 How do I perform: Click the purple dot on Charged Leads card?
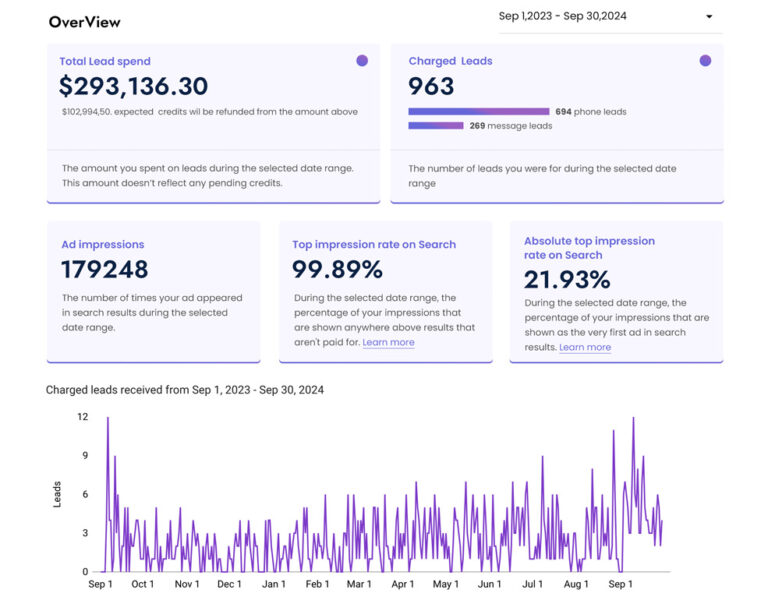(705, 61)
